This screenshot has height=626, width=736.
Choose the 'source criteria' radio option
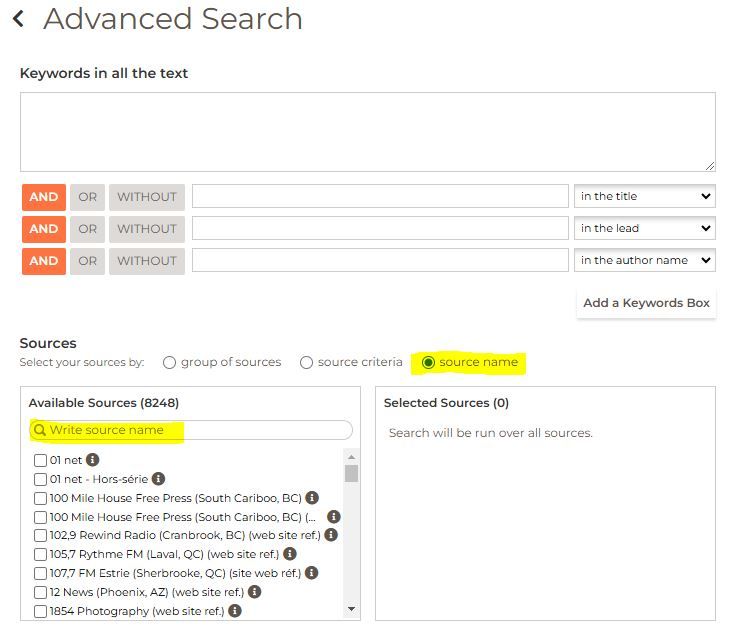306,362
